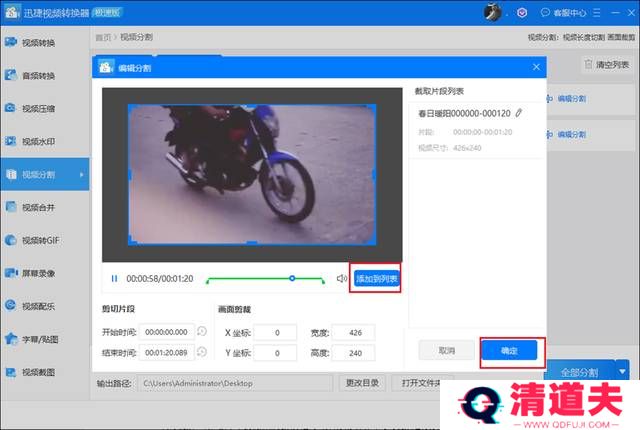The height and width of the screenshot is (430, 640).
Task: Open 客服中心 in title bar
Action: (564, 13)
